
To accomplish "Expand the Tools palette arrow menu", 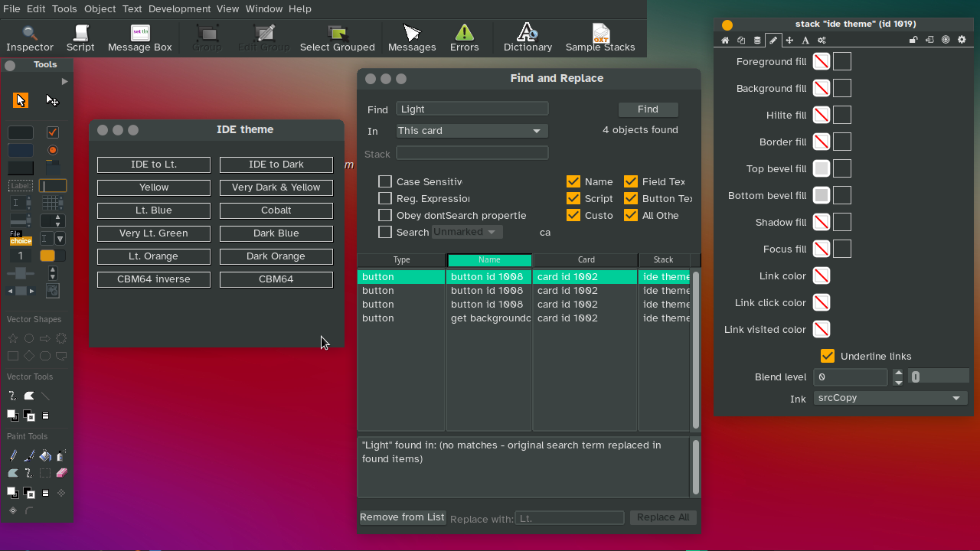I will (x=65, y=81).
